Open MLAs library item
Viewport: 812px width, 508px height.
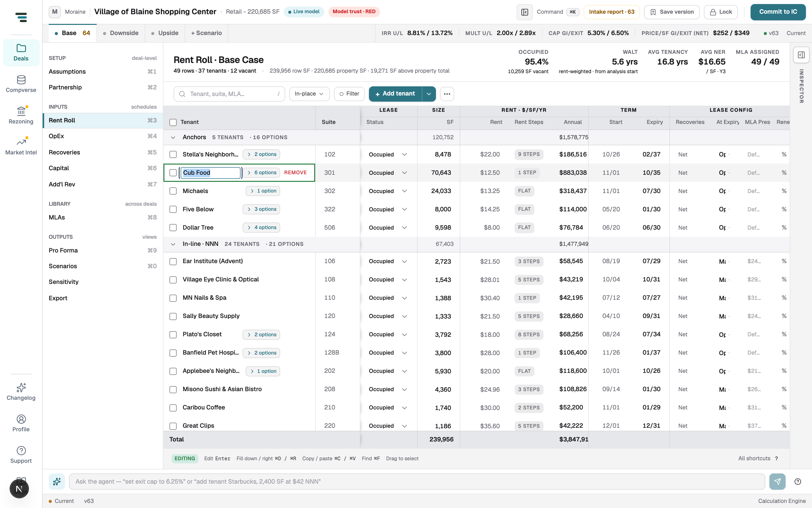pyautogui.click(x=103, y=217)
